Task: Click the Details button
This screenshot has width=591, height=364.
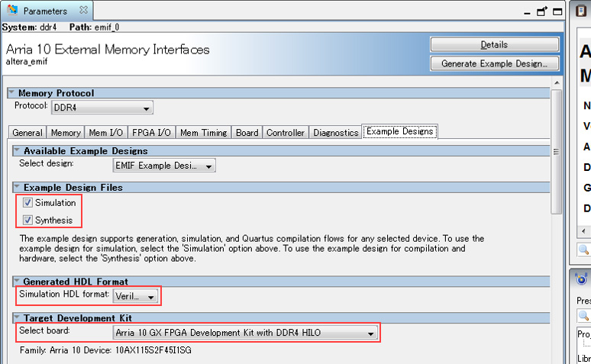Action: click(x=493, y=45)
